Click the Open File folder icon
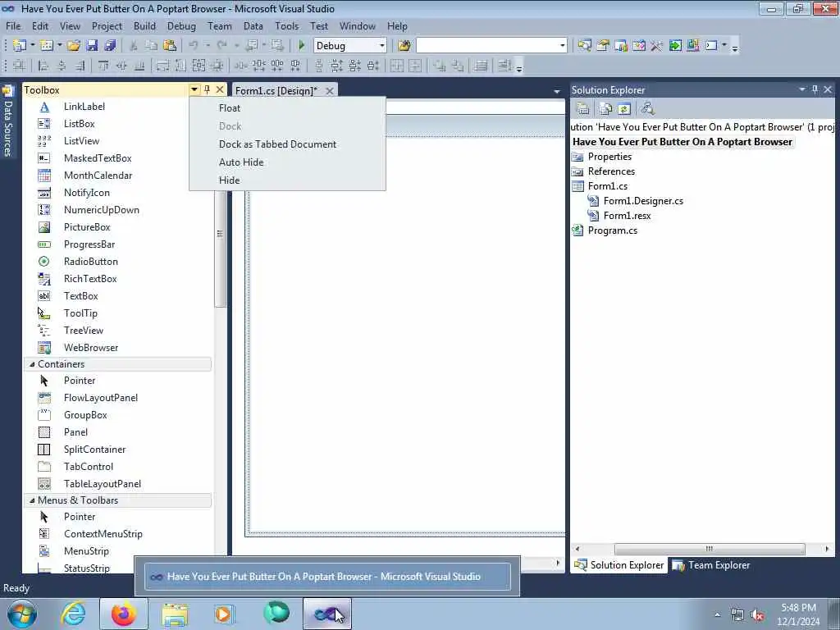840x630 pixels. pyautogui.click(x=74, y=46)
